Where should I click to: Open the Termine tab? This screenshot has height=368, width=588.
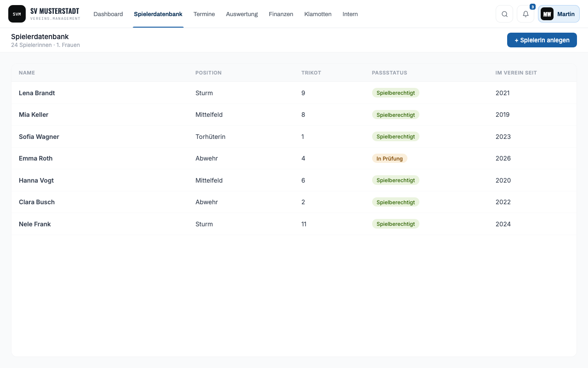tap(204, 14)
